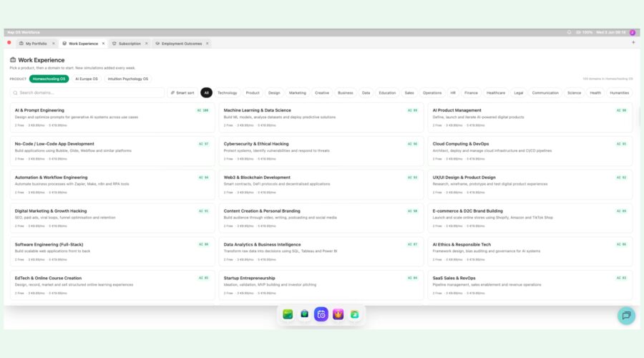This screenshot has width=644, height=358.
Task: Select Intuition Psychology OS product
Action: [128, 79]
